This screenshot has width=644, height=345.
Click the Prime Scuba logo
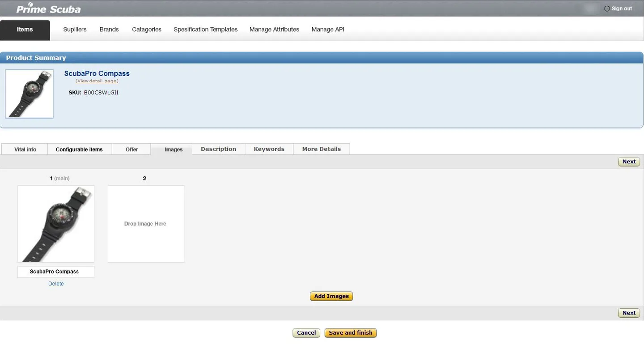point(48,8)
